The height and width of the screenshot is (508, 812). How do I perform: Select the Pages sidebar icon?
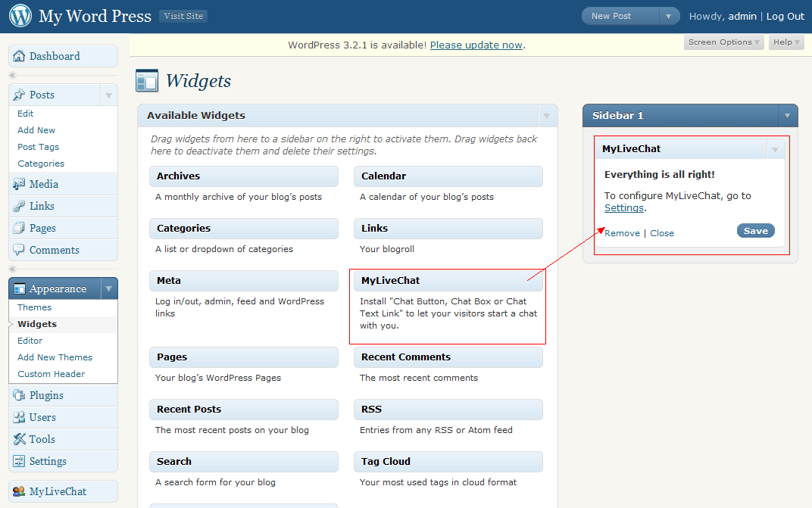(x=20, y=227)
